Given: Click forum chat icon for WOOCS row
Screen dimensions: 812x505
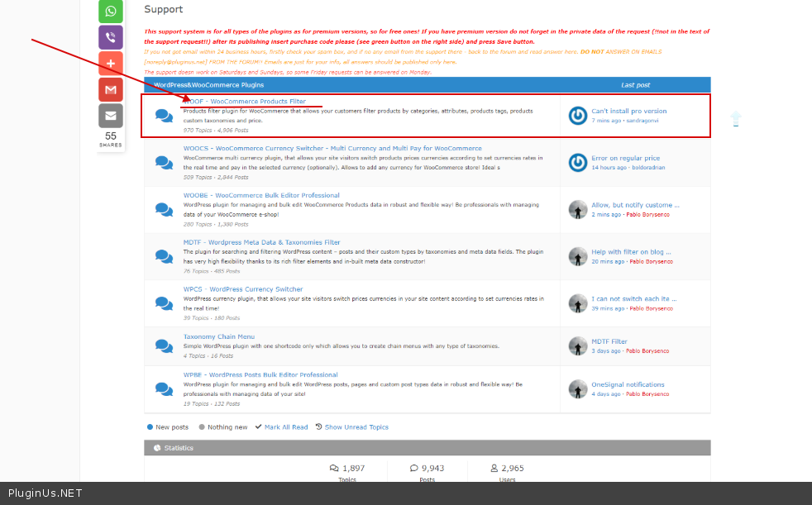Looking at the screenshot, I should (x=165, y=163).
